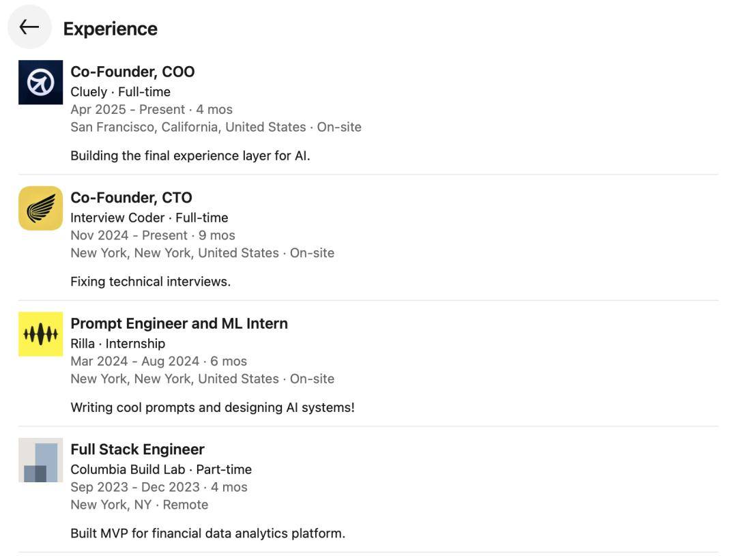Click the Experience page heading
Screen dimensions: 737x560
pyautogui.click(x=110, y=29)
